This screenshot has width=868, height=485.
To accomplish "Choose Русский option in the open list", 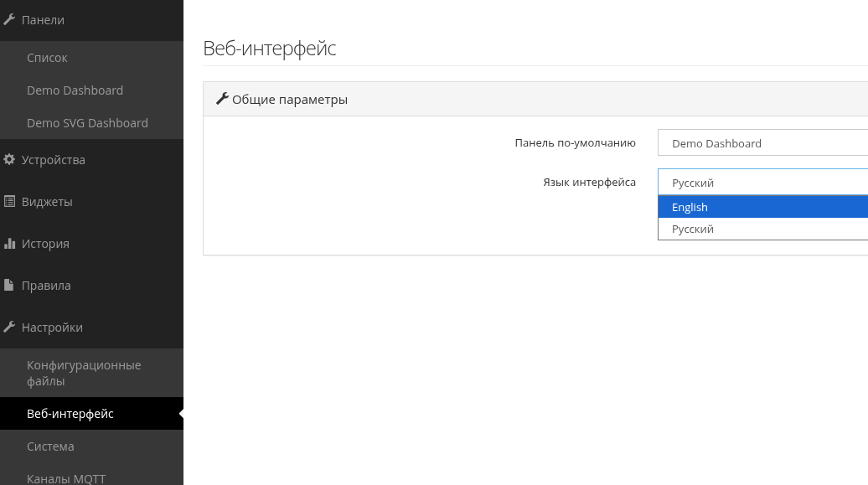I will tap(762, 230).
